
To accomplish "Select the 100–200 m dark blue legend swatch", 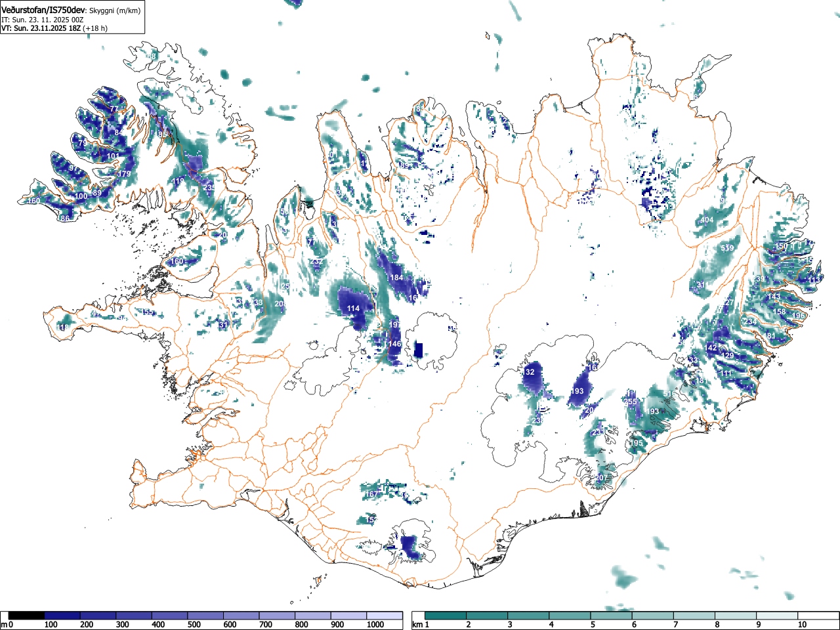I will click(62, 616).
